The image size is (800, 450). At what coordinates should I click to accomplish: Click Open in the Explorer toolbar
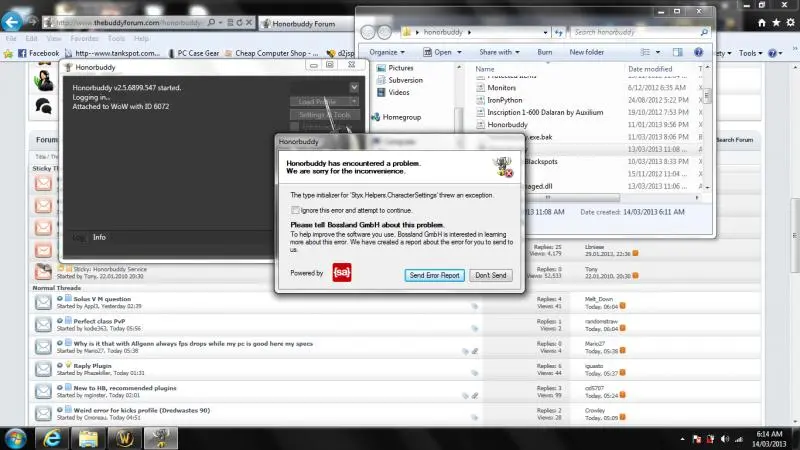442,52
